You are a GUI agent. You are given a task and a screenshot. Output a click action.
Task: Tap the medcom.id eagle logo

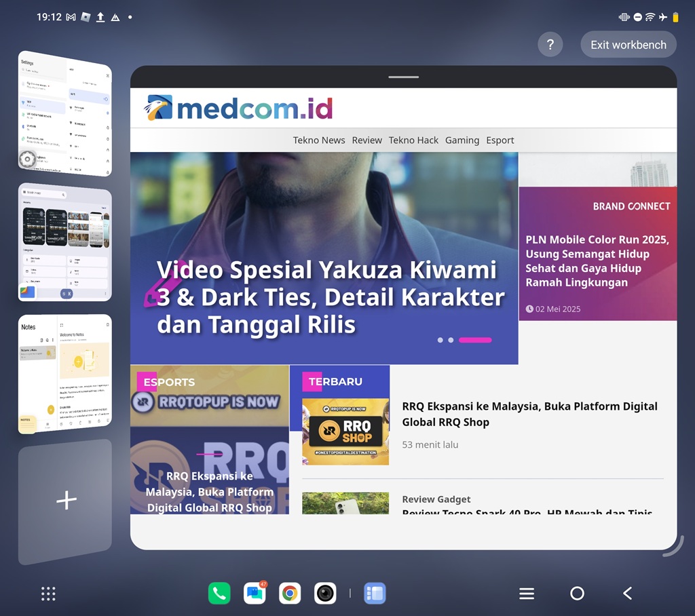click(157, 107)
